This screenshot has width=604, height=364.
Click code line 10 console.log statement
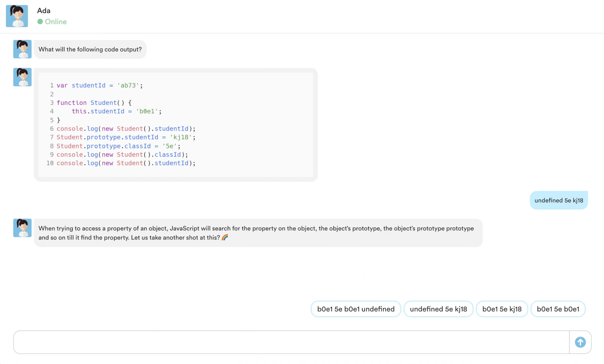pos(126,163)
